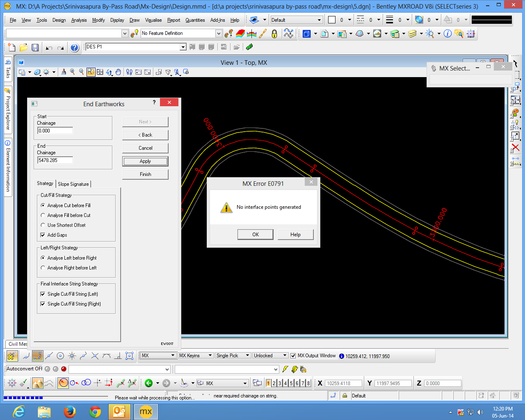Select Analyse Left before Right option
The image size is (525, 420).
68,258
